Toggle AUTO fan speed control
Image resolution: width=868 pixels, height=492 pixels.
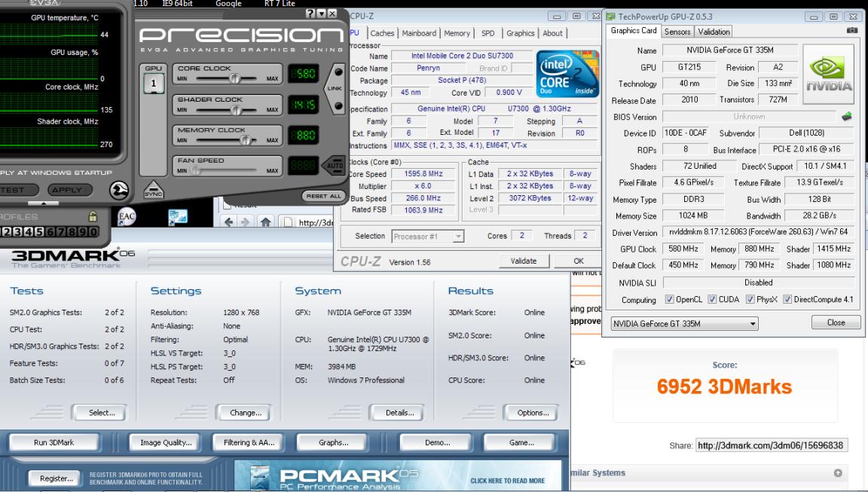point(334,165)
